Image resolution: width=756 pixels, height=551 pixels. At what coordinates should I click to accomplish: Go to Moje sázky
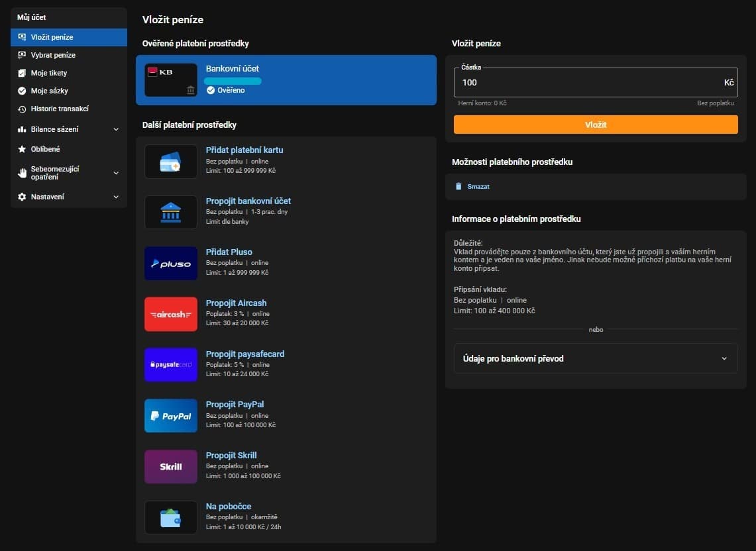click(x=69, y=91)
